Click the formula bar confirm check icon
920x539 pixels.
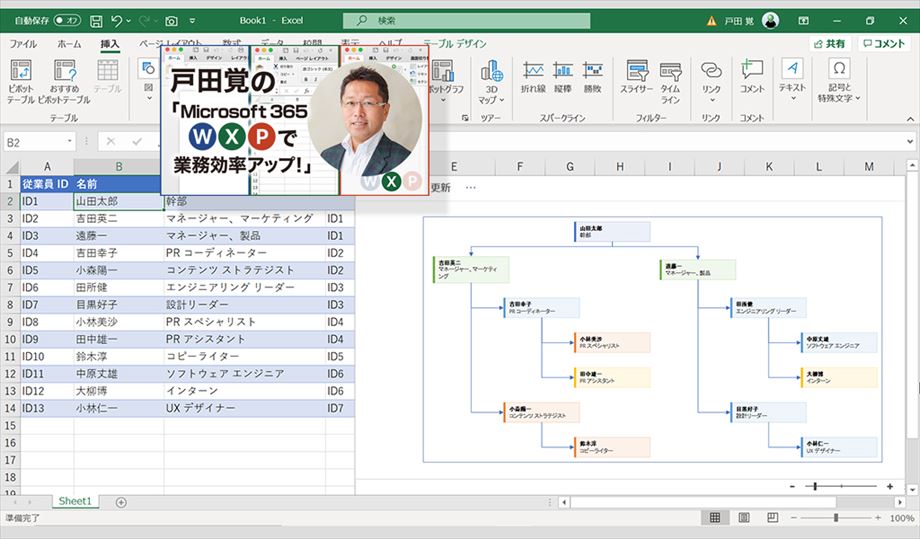[137, 141]
